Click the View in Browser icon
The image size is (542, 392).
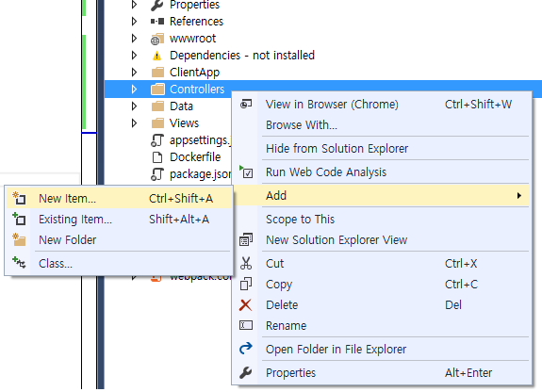[x=246, y=104]
